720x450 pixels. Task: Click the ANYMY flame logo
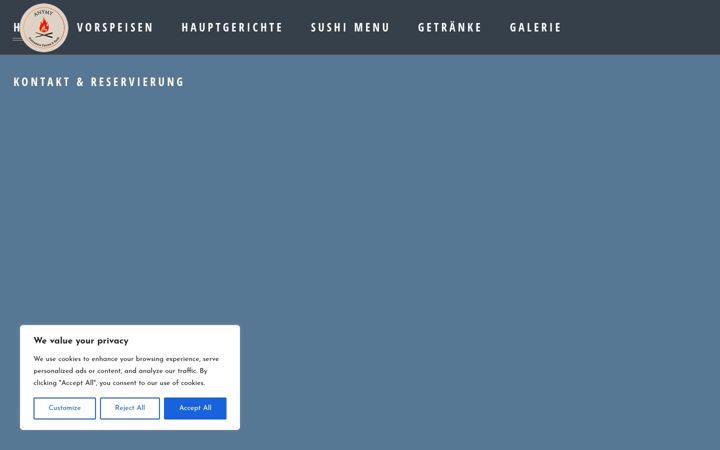click(44, 28)
